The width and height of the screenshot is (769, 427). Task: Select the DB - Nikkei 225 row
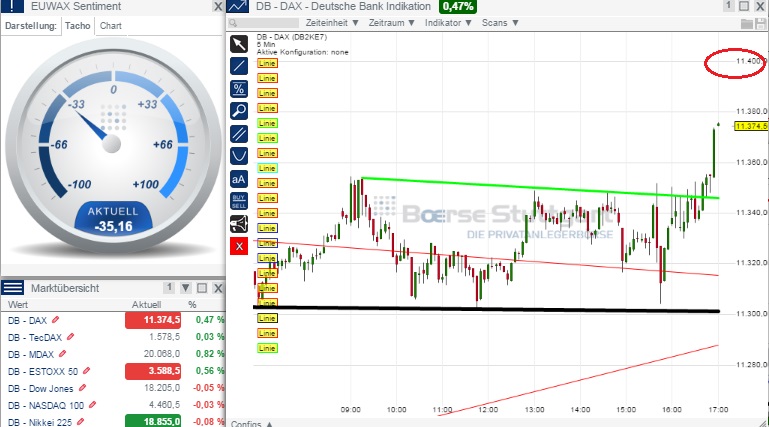click(113, 422)
